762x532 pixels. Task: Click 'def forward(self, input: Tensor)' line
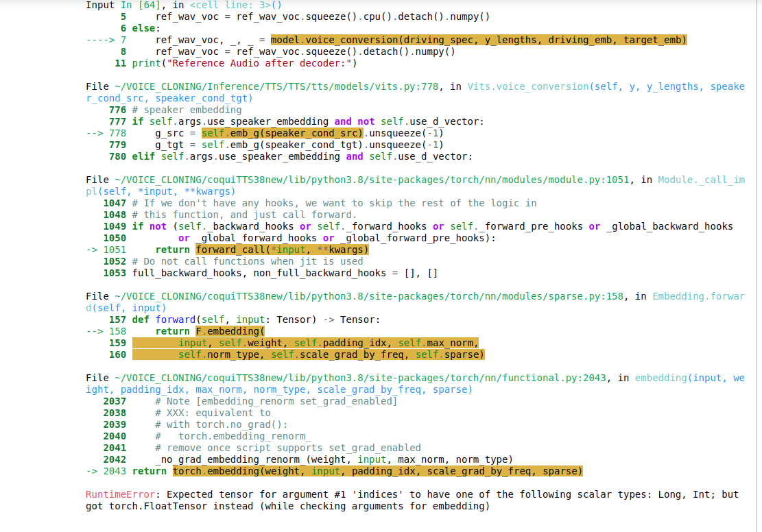point(256,319)
